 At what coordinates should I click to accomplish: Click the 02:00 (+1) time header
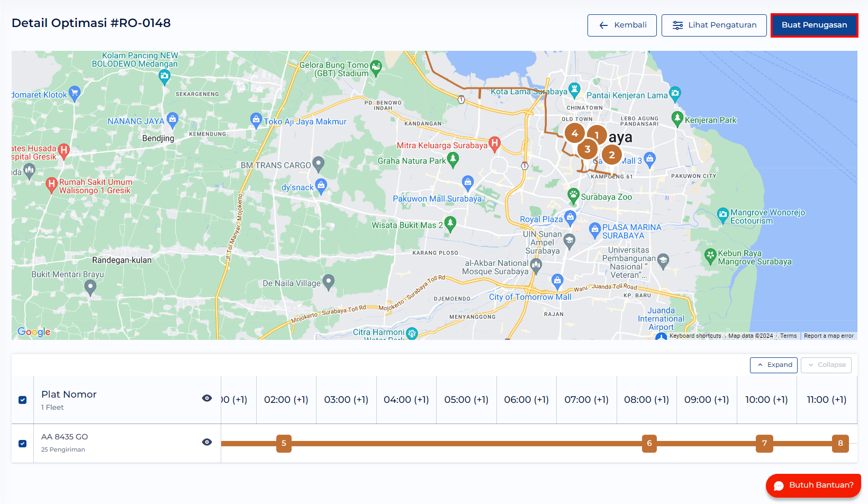(286, 400)
